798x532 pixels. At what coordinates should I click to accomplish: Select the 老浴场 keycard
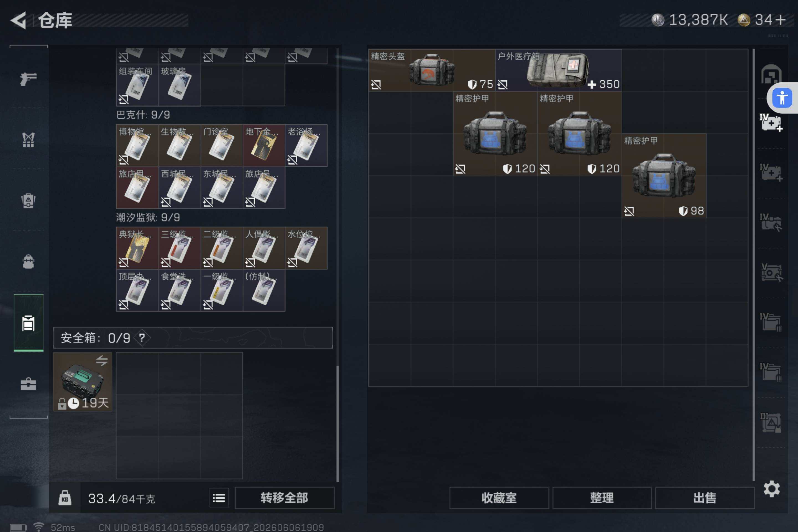[306, 145]
